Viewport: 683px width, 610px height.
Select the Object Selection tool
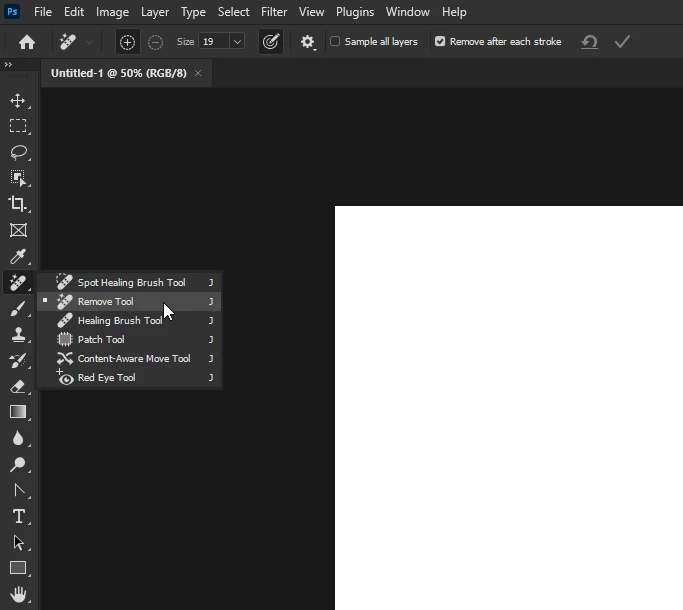[x=18, y=178]
